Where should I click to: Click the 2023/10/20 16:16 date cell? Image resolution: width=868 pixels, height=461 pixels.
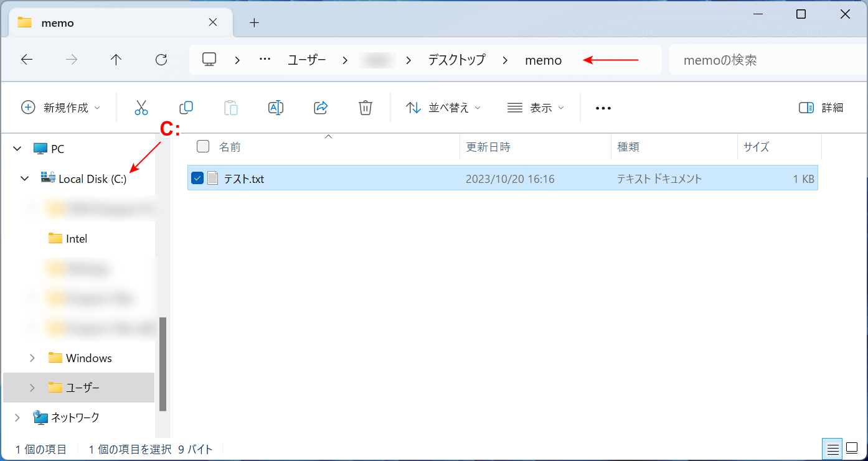pos(510,179)
